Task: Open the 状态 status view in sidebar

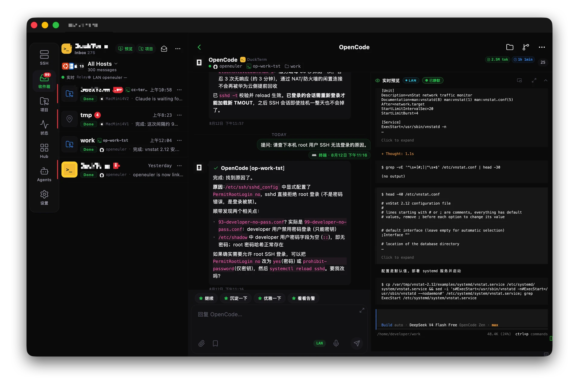Action: click(x=44, y=128)
